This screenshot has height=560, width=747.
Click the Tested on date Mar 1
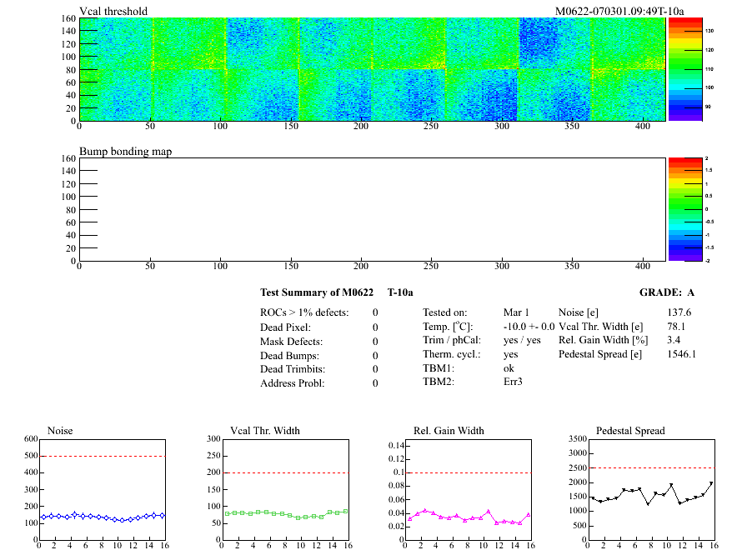tap(516, 312)
